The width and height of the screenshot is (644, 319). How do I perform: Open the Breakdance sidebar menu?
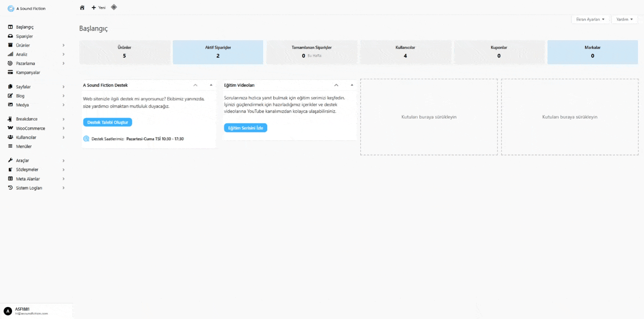point(27,119)
